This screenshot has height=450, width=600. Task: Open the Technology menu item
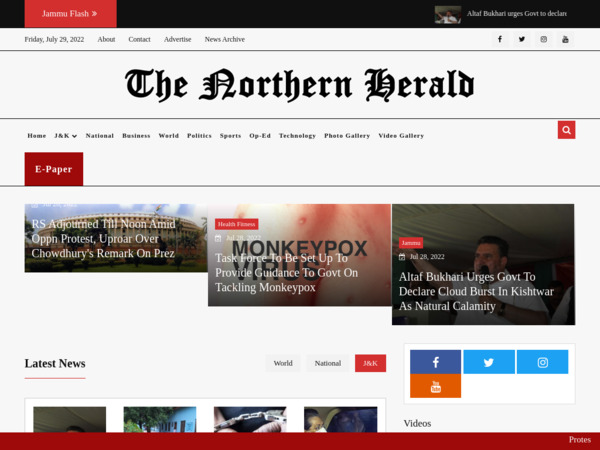pos(297,135)
